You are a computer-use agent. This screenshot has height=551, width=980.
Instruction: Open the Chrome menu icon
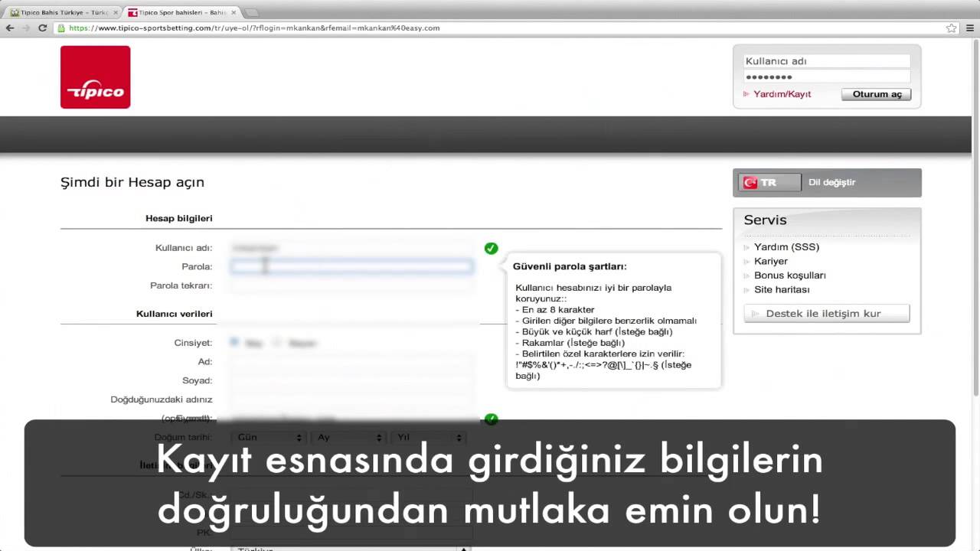coord(970,28)
